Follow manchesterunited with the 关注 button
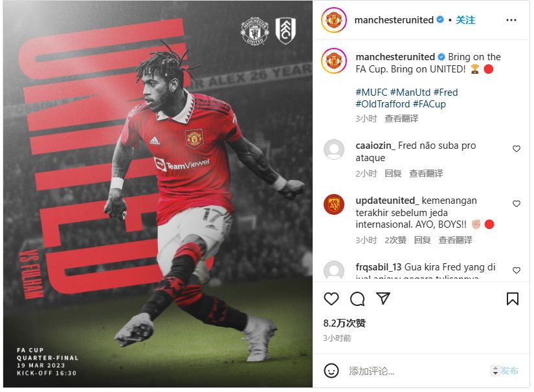 465,20
